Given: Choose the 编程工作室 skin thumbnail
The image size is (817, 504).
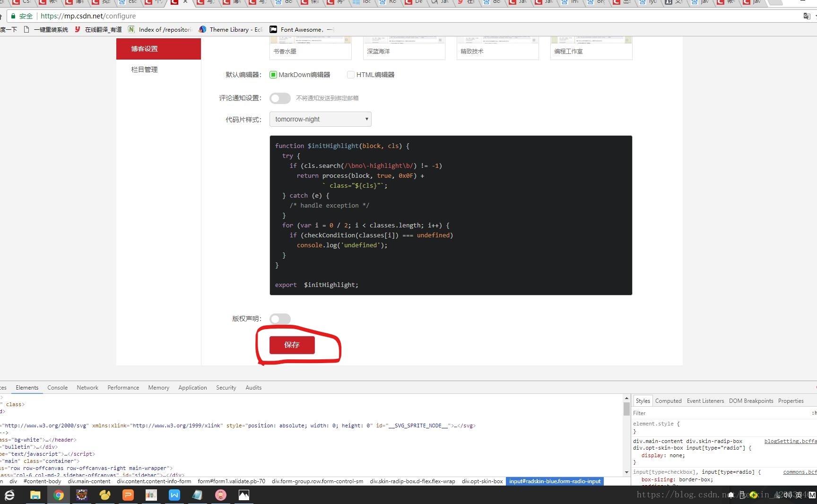Looking at the screenshot, I should pos(591,48).
